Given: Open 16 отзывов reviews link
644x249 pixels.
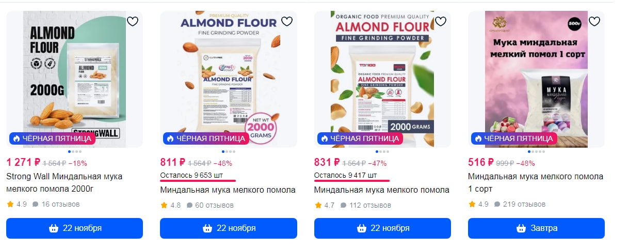Looking at the screenshot, I should coord(56,204).
